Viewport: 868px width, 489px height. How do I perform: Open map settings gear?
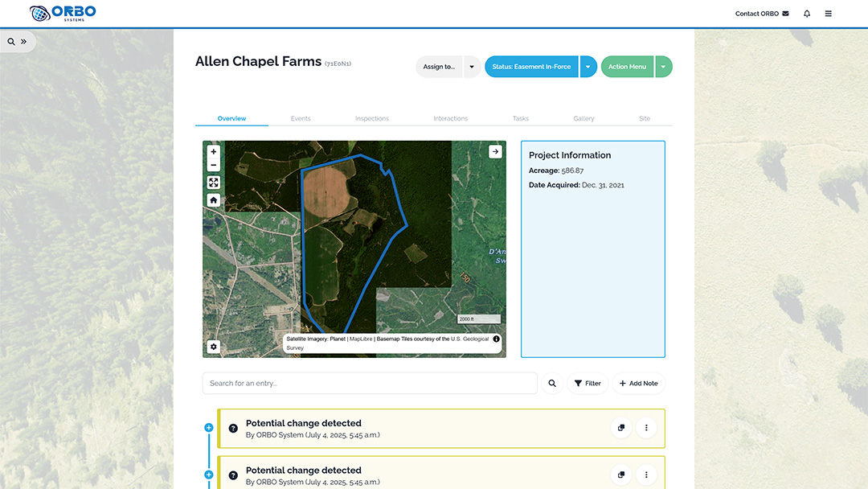(x=213, y=347)
